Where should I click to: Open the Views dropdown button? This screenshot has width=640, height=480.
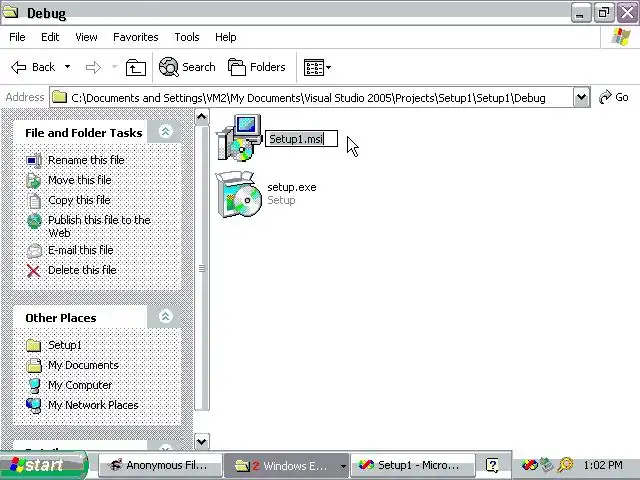pyautogui.click(x=317, y=67)
